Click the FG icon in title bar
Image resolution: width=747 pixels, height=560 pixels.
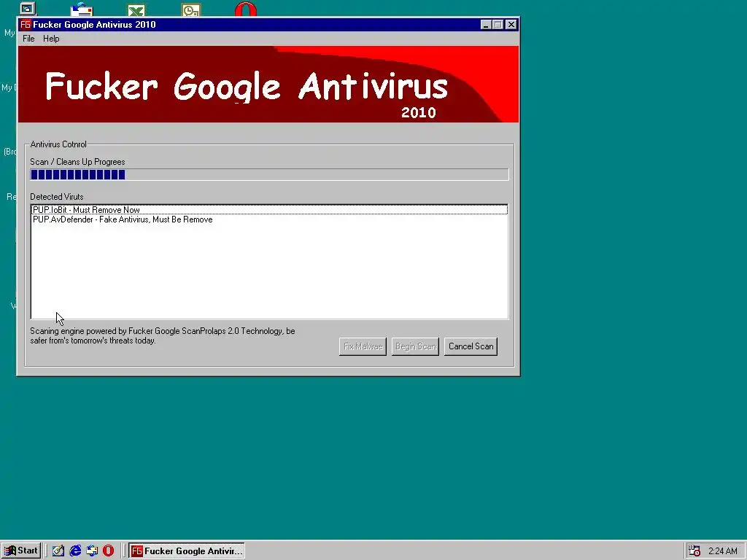26,24
